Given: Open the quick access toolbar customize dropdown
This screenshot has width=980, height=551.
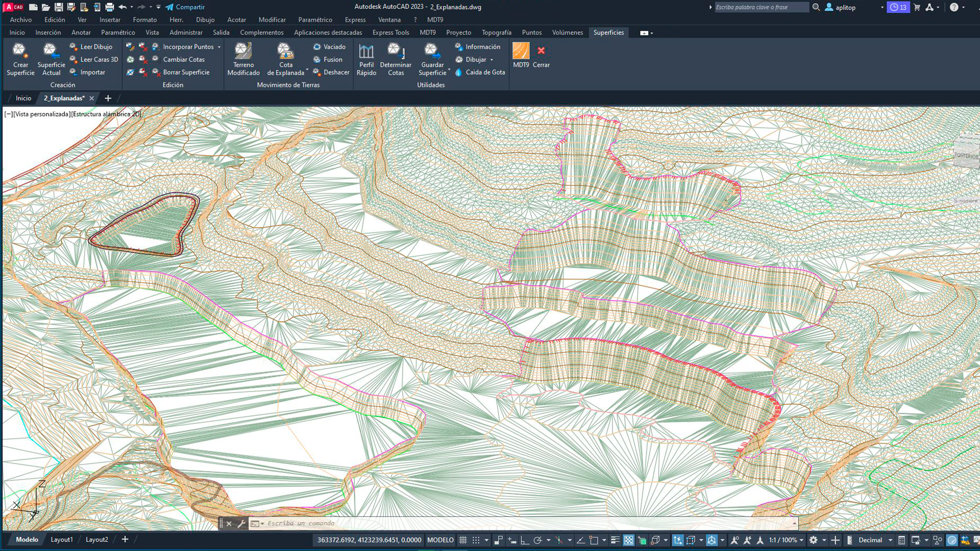Looking at the screenshot, I should point(159,7).
